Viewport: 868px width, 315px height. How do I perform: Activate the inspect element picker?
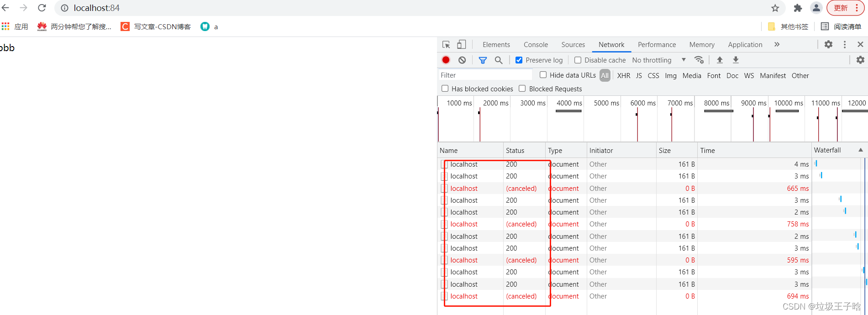click(x=446, y=44)
